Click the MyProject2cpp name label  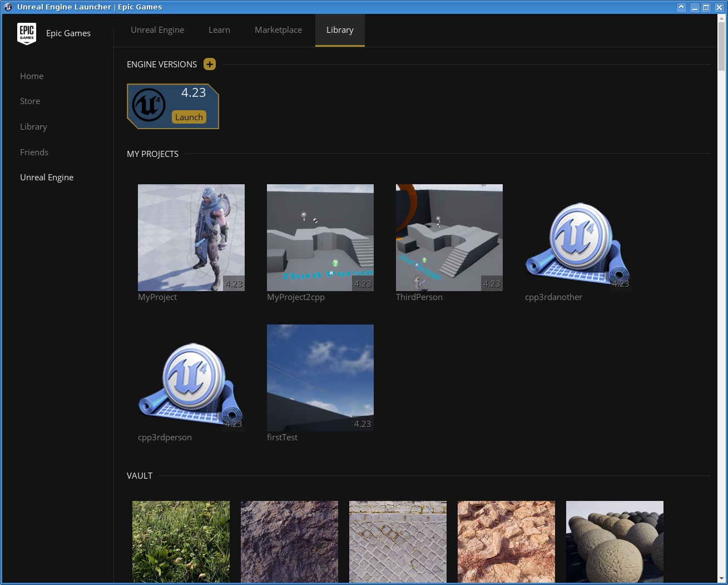tap(296, 297)
